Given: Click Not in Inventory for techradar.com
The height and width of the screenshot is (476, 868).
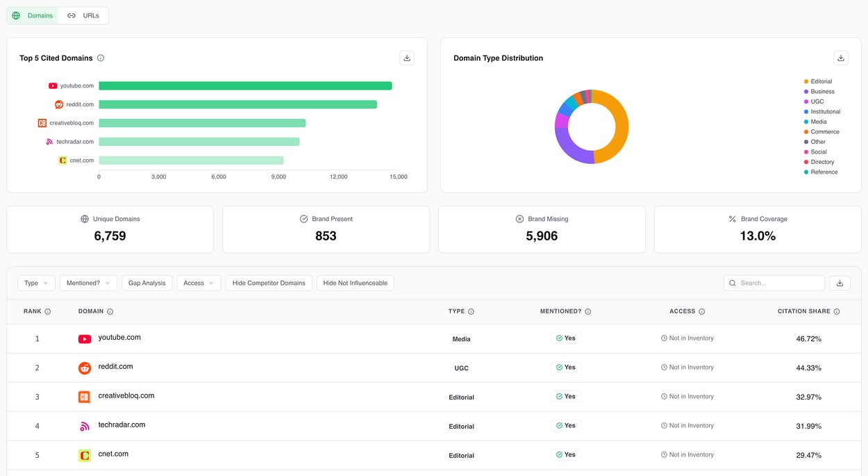Looking at the screenshot, I should 687,426.
